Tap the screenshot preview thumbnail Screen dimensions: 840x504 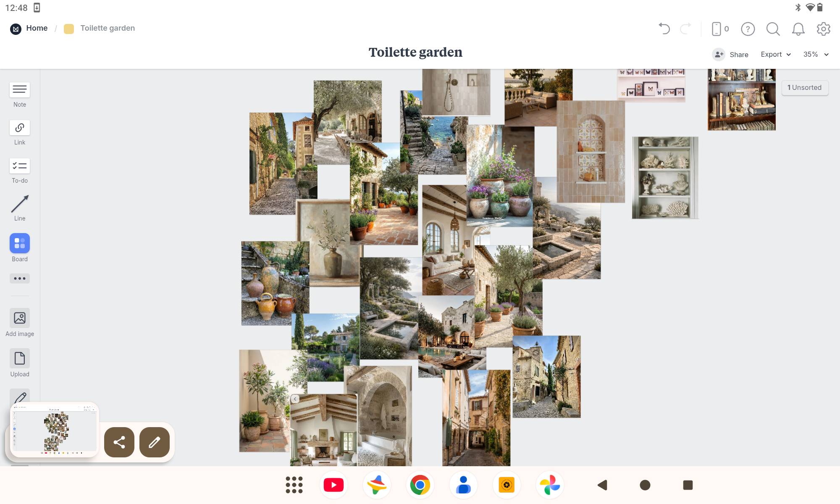pos(55,430)
